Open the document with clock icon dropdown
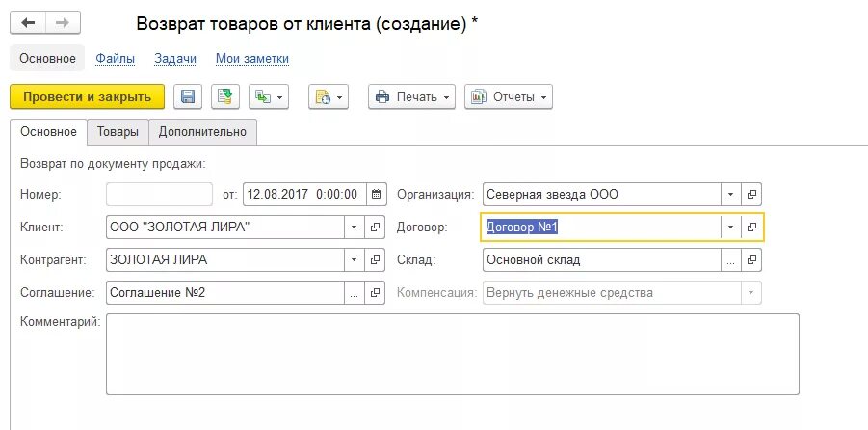Viewport: 868px width, 430px height. (x=329, y=97)
